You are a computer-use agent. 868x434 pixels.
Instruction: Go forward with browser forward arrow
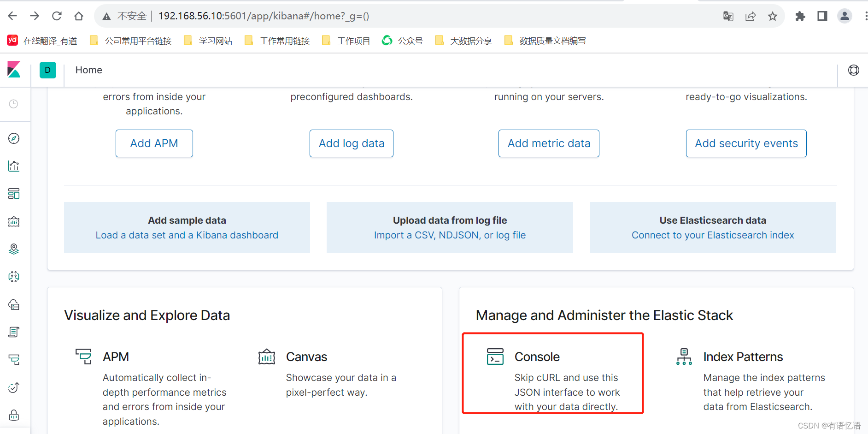pos(35,16)
